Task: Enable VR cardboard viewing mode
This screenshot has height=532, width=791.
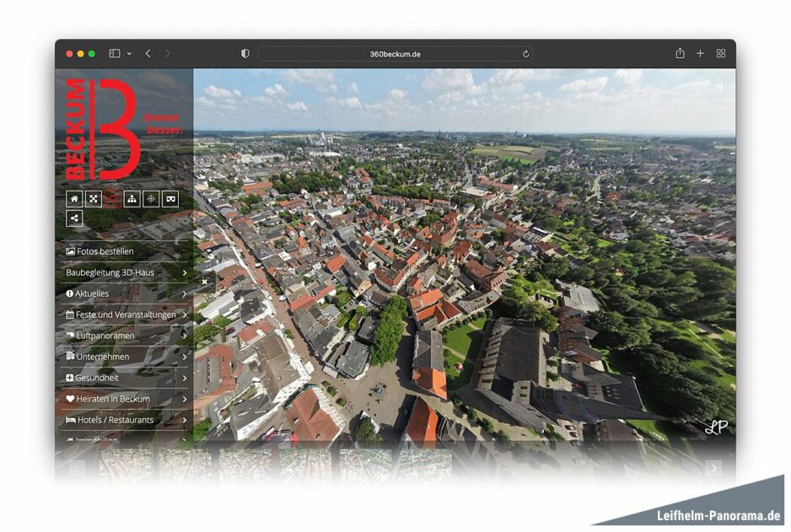Action: (169, 199)
